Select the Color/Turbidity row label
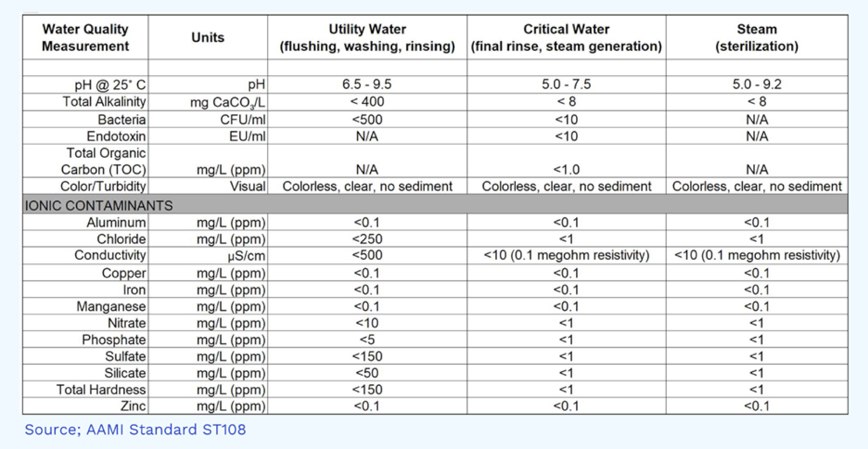Image resolution: width=868 pixels, height=449 pixels. tap(103, 186)
